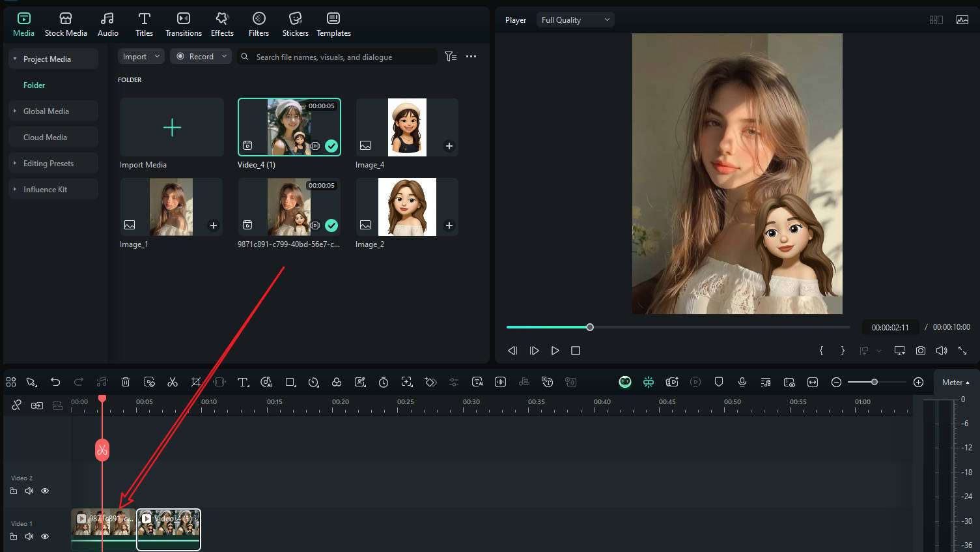
Task: Open the Record dropdown
Action: [x=201, y=57]
